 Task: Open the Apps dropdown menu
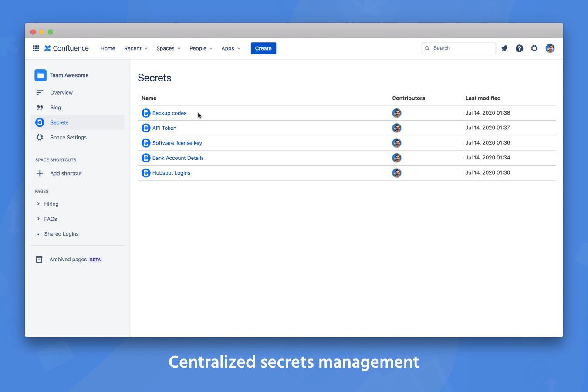point(231,48)
